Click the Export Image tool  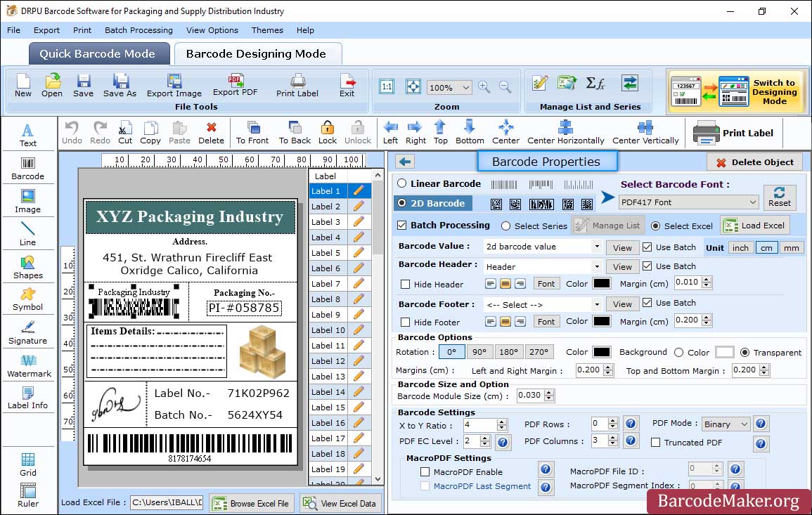pos(174,86)
